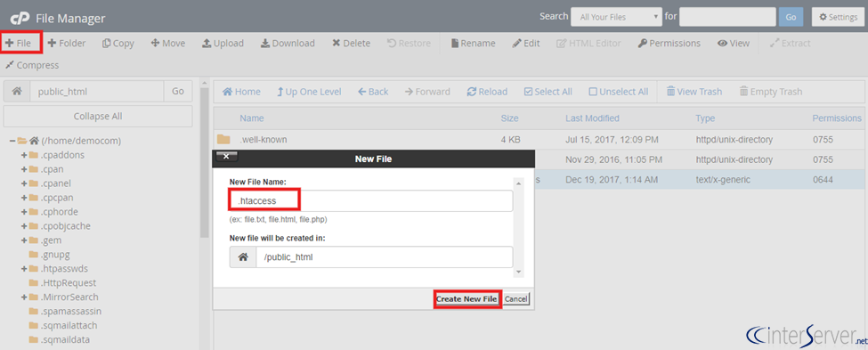Sort by Name column header

[x=252, y=118]
